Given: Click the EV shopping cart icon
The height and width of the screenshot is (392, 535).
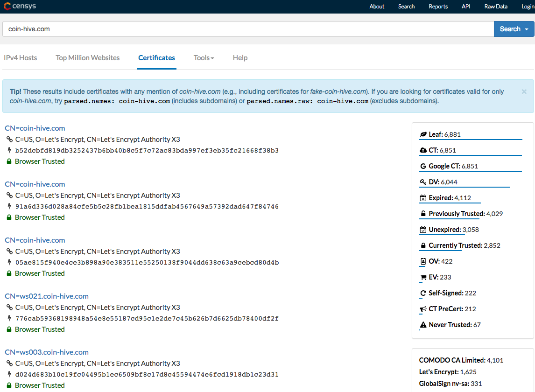Looking at the screenshot, I should pos(423,277).
